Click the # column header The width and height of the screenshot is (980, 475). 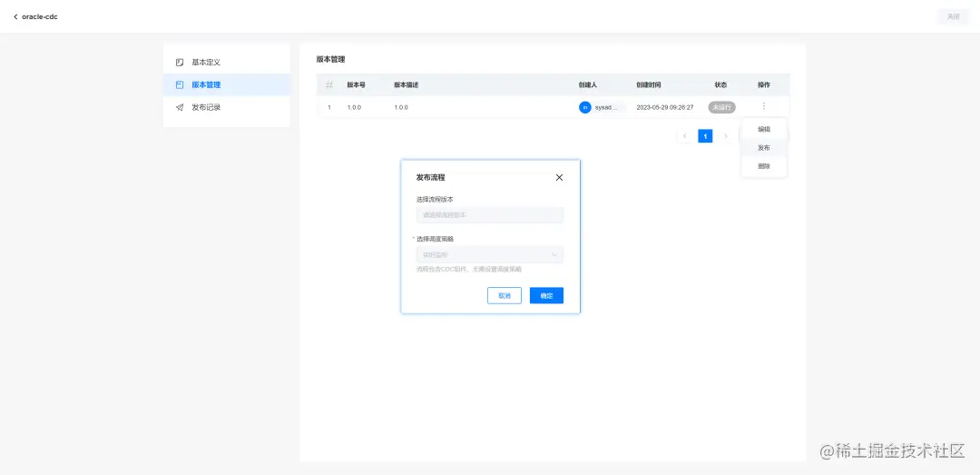(329, 84)
